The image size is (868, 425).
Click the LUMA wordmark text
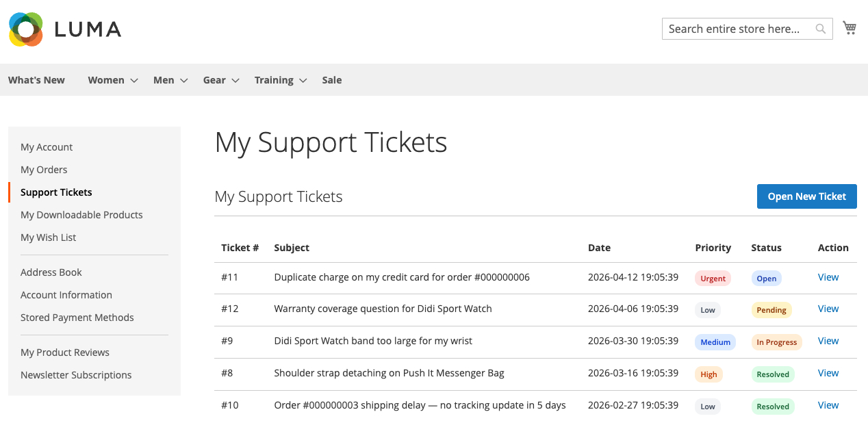pyautogui.click(x=88, y=29)
